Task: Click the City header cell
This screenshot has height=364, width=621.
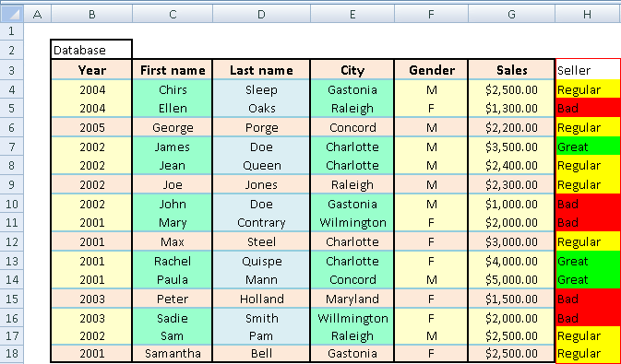Action: tap(352, 70)
